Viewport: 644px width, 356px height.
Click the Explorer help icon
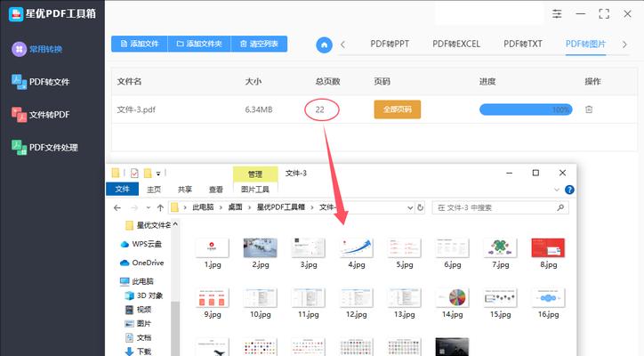point(569,190)
